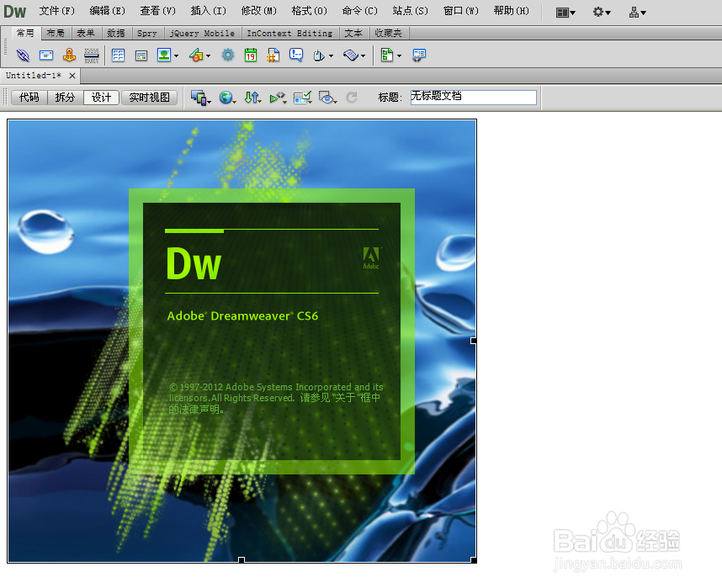Open the 插入(I) menu
This screenshot has width=722, height=588.
pos(209,11)
